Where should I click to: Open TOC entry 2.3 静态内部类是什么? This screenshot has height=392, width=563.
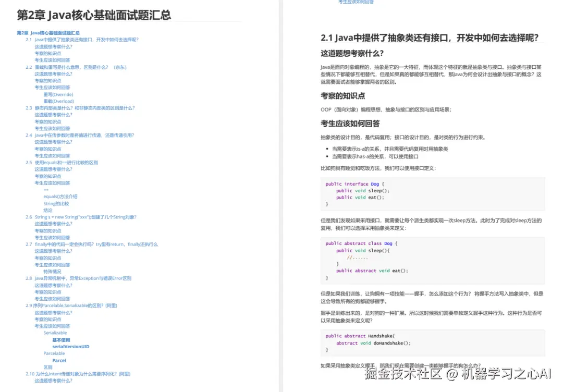80,108
